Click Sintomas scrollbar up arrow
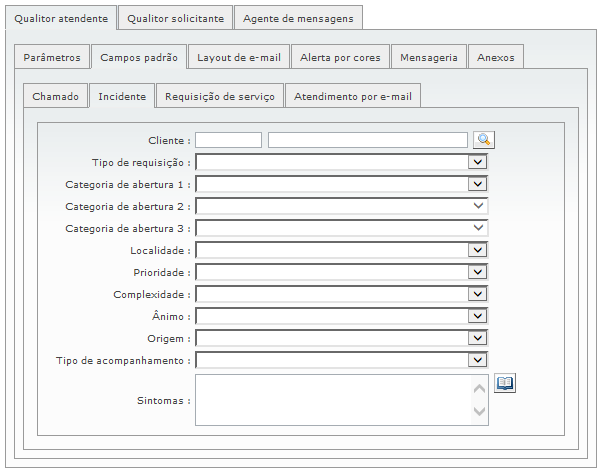 click(479, 389)
